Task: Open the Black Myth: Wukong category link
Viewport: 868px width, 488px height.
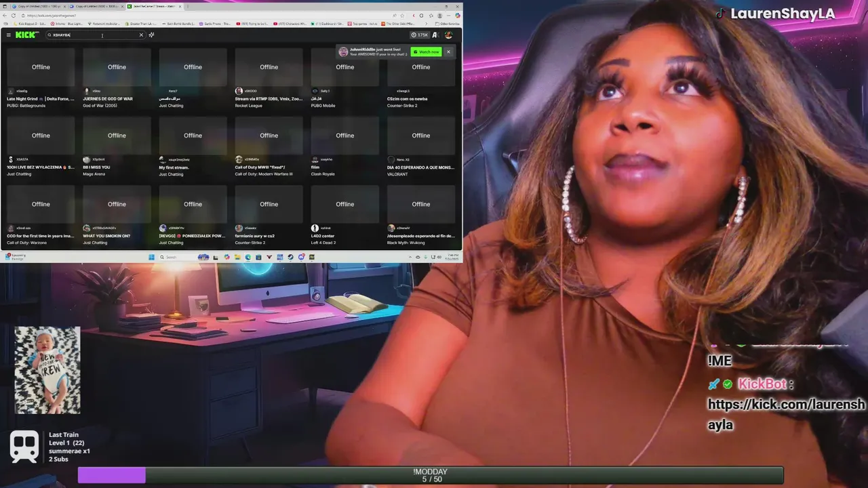Action: tap(406, 243)
